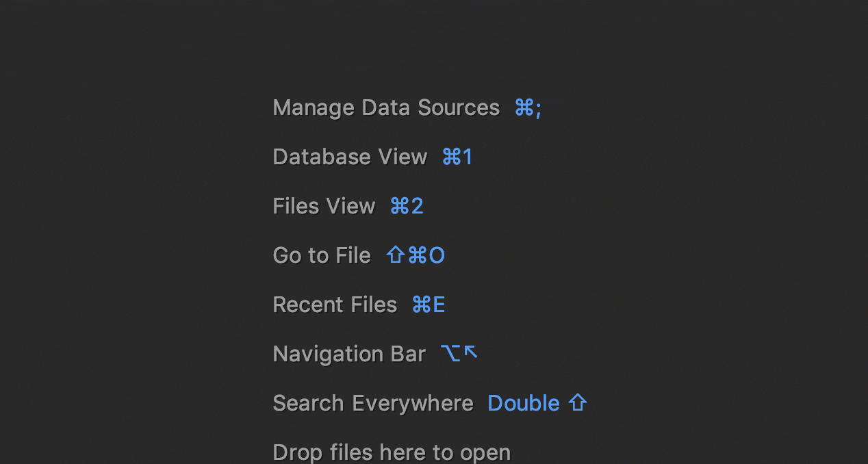This screenshot has height=464, width=868.
Task: Switch to Database View
Action: coord(350,157)
